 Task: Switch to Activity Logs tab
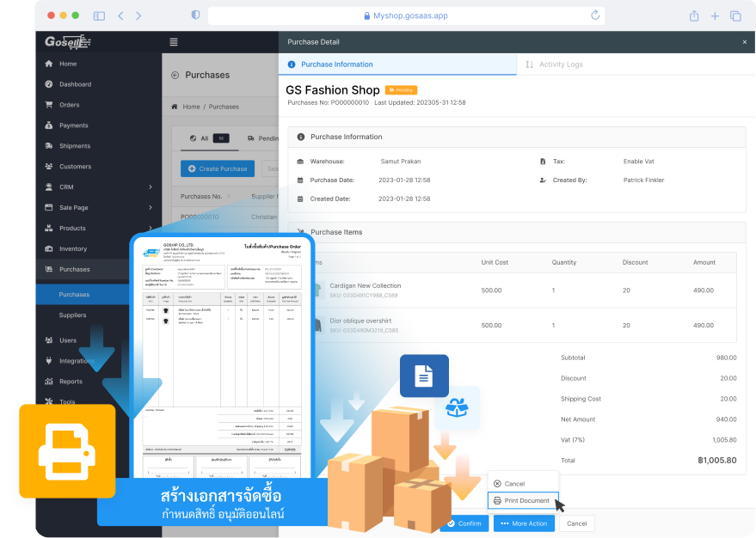555,64
